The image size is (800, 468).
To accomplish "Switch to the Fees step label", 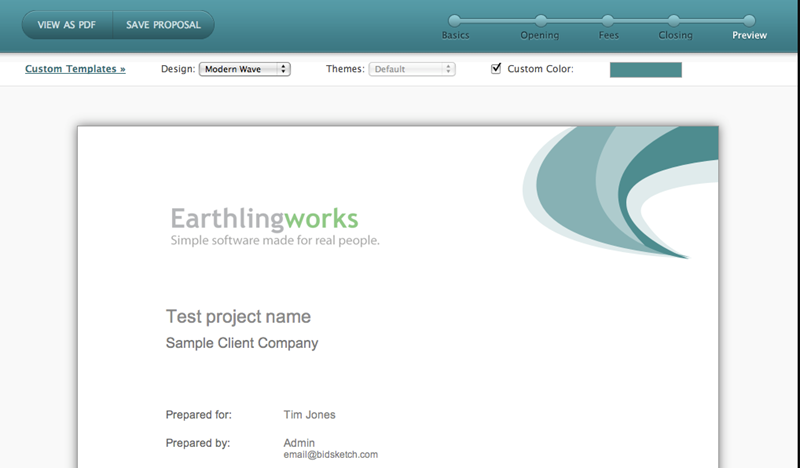I will click(x=608, y=36).
